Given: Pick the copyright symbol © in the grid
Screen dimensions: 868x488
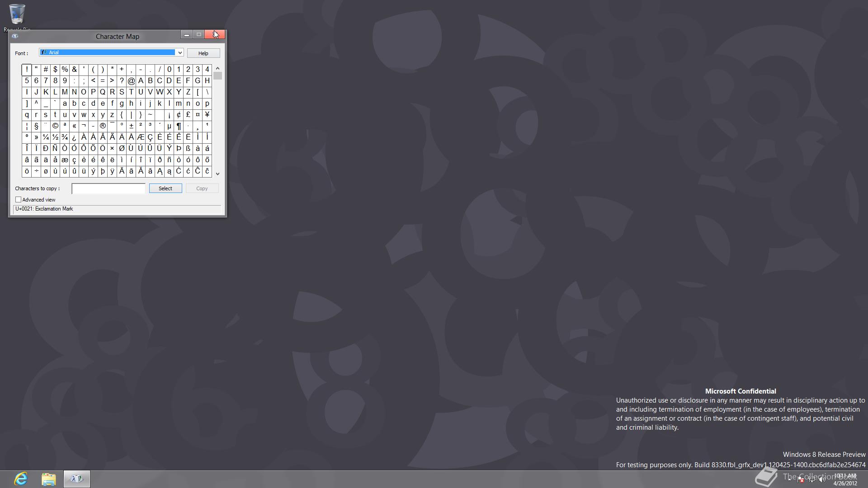Looking at the screenshot, I should pos(55,126).
